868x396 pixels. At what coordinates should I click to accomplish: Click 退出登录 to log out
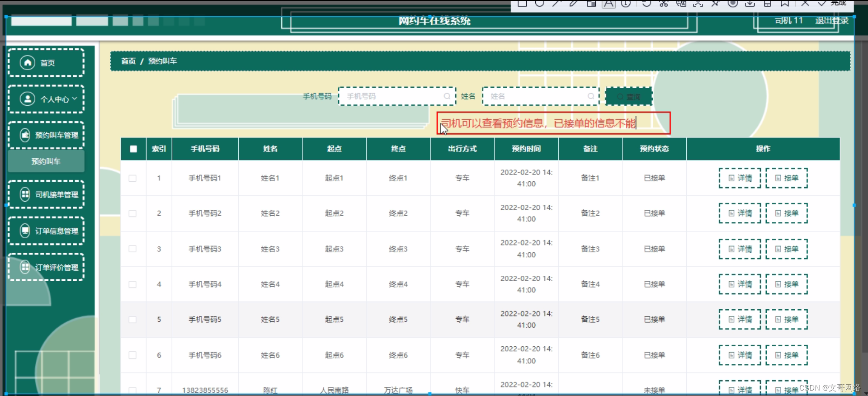(832, 20)
